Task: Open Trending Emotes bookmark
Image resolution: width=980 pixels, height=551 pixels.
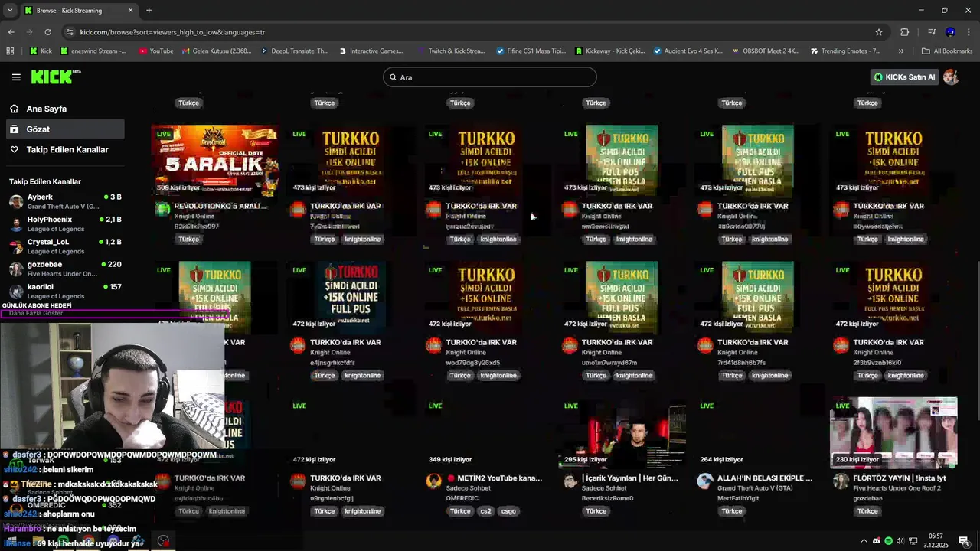Action: coord(844,51)
